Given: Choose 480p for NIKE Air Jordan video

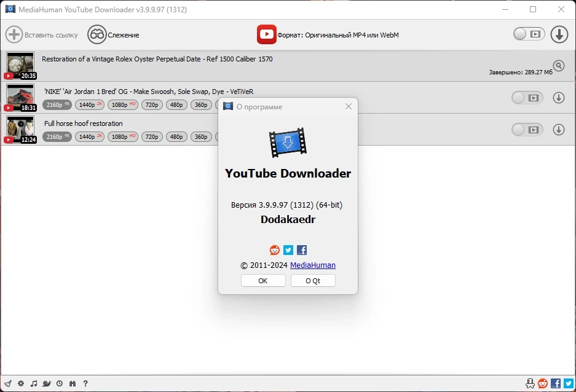Looking at the screenshot, I should pos(176,105).
